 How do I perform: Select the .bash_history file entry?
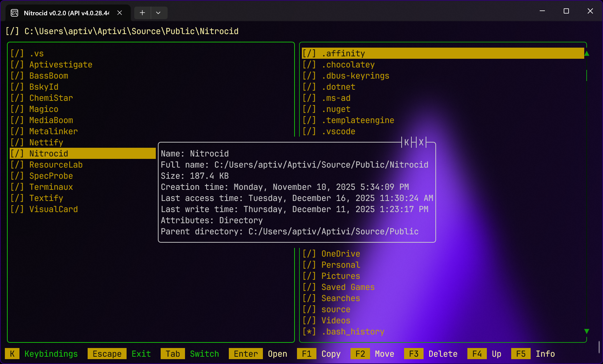(353, 332)
